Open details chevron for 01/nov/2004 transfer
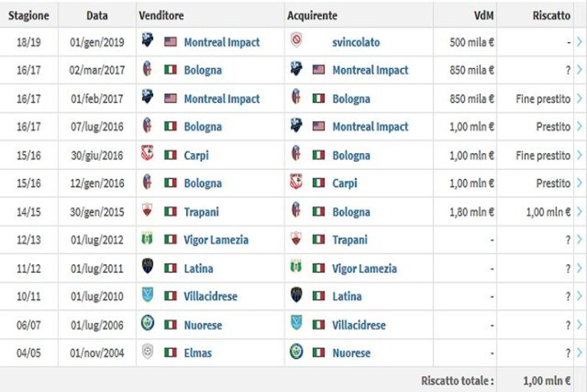Image resolution: width=587 pixels, height=392 pixels. [579, 353]
